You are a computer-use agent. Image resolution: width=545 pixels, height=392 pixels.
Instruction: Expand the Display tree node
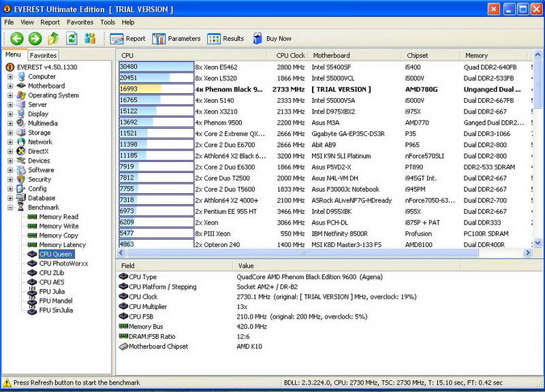click(10, 114)
